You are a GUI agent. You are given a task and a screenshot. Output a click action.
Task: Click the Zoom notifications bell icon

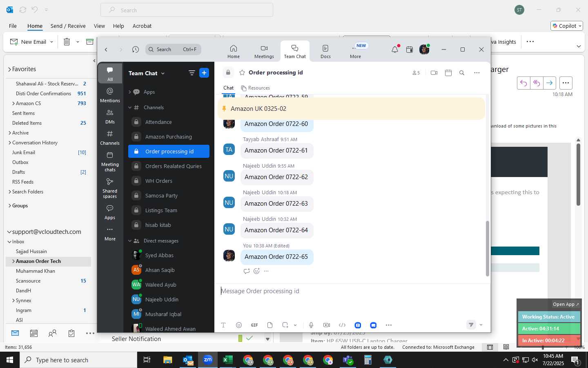click(x=395, y=49)
